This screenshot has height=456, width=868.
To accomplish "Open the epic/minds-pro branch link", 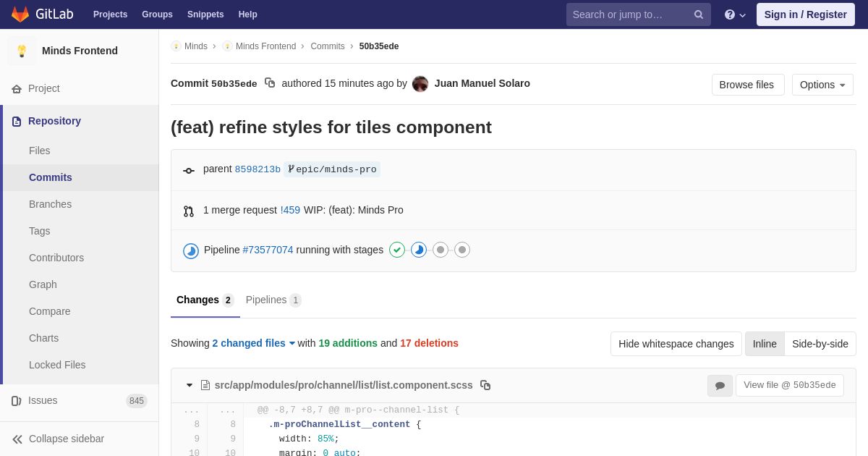I will point(332,169).
